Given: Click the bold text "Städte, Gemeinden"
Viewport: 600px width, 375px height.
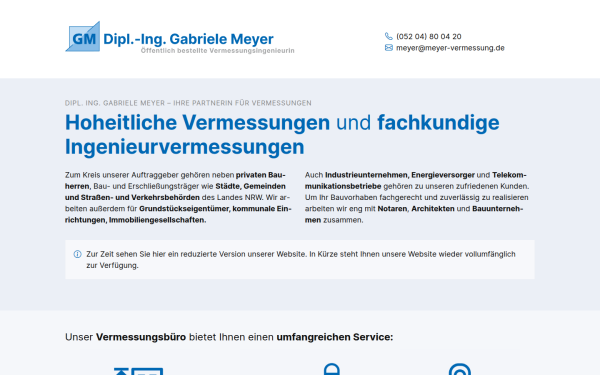Looking at the screenshot, I should (250, 186).
